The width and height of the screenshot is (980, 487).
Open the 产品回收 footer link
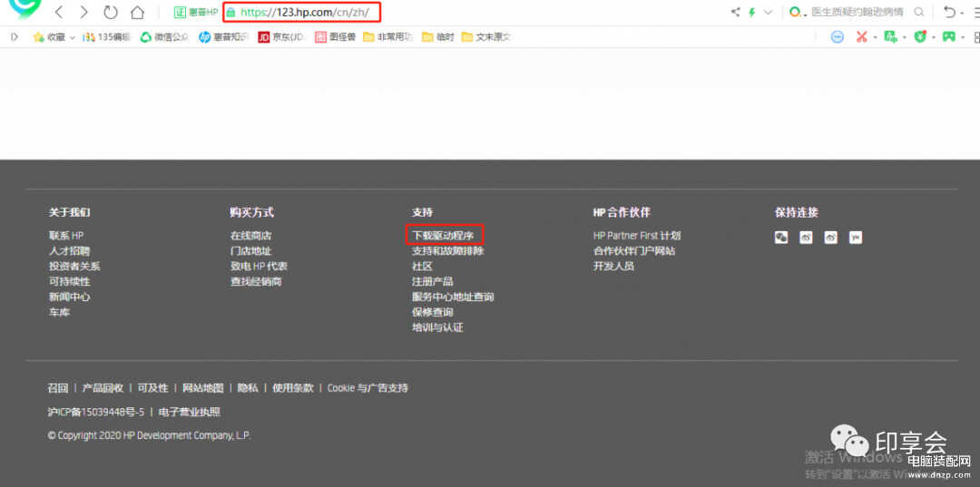[x=103, y=388]
